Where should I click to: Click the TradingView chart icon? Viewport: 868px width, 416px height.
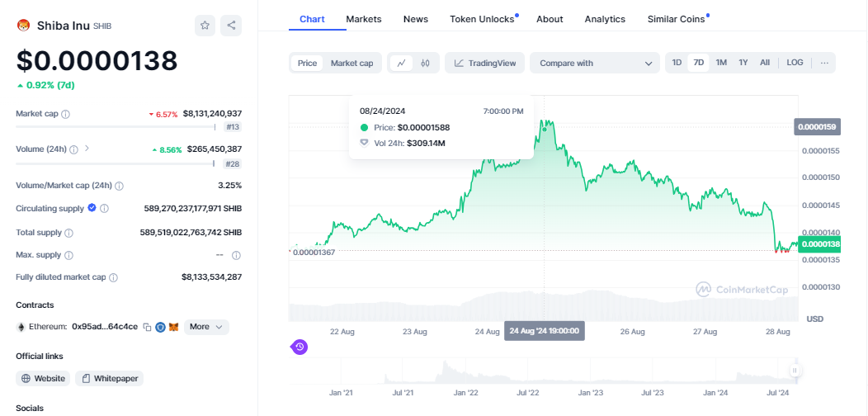459,64
